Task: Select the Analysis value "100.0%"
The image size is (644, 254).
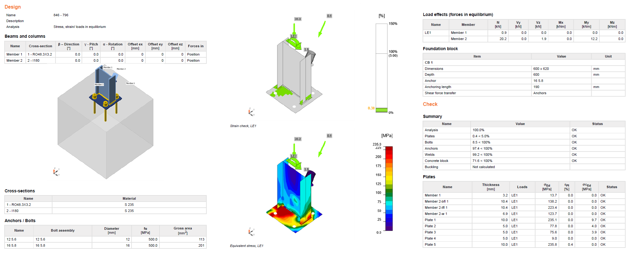Action: pos(478,130)
